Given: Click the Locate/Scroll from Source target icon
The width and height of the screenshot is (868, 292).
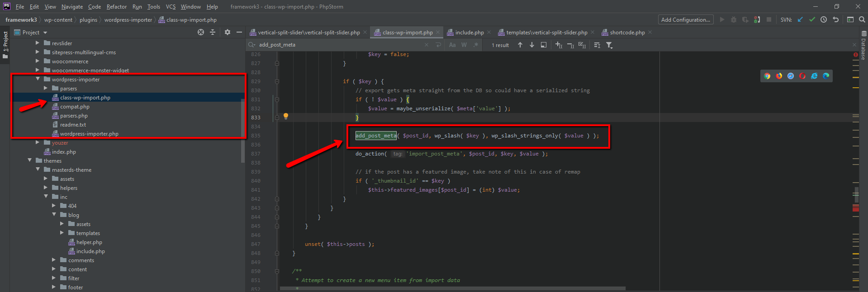Looking at the screenshot, I should click(201, 32).
